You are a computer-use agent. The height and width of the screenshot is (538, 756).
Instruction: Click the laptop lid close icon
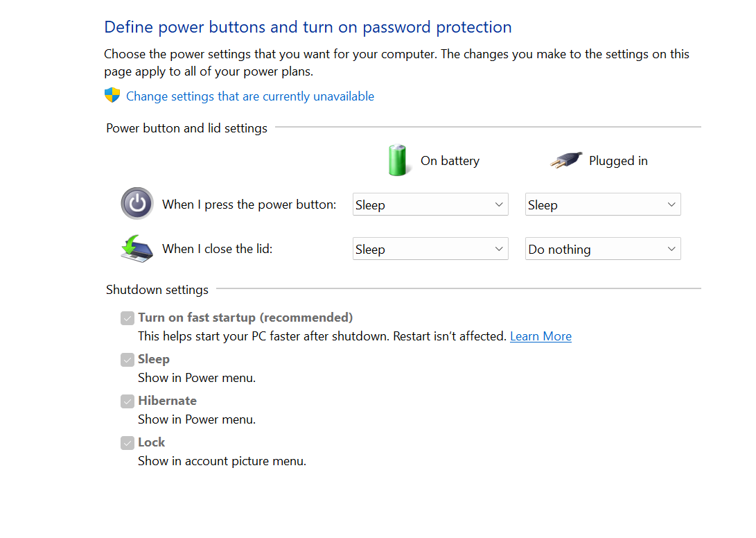tap(137, 248)
